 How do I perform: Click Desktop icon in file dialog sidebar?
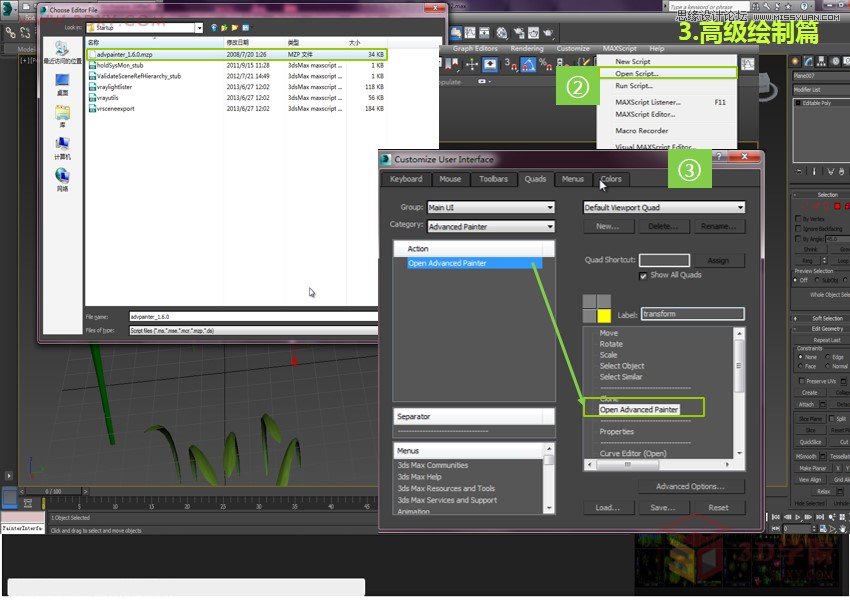(x=62, y=83)
